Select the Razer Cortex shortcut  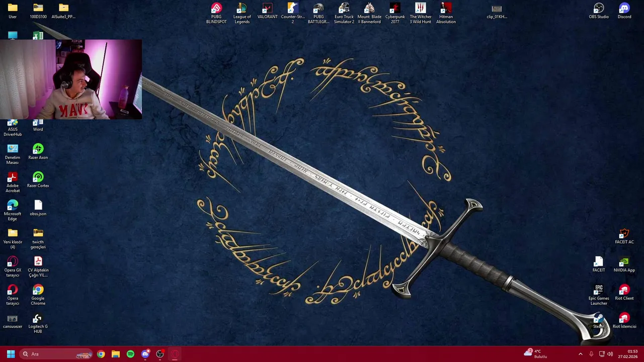(38, 180)
